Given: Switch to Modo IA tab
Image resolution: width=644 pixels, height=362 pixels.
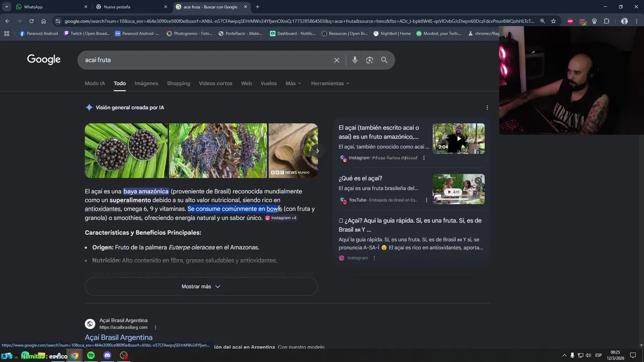Looking at the screenshot, I should (95, 83).
